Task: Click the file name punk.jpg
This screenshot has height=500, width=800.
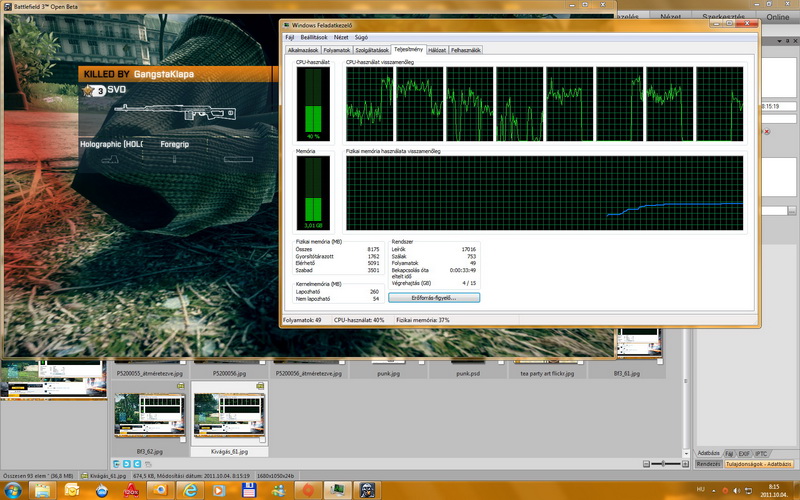Action: point(388,373)
